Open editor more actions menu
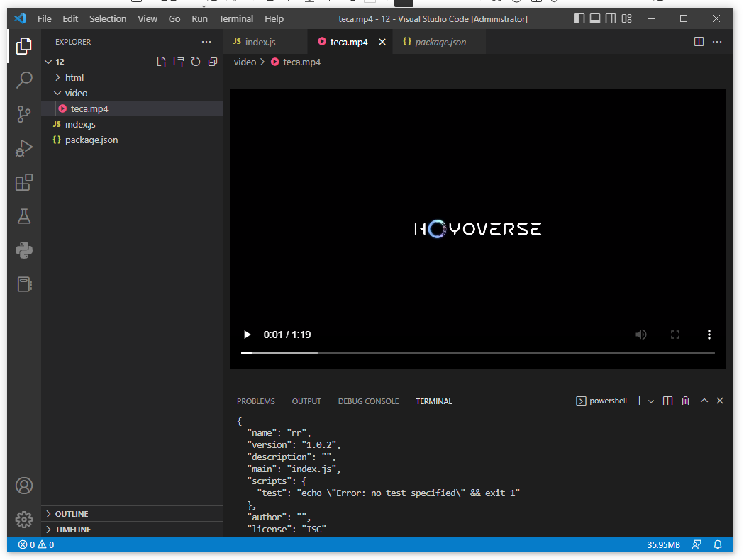Viewport: 744px width, 560px height. coord(717,42)
